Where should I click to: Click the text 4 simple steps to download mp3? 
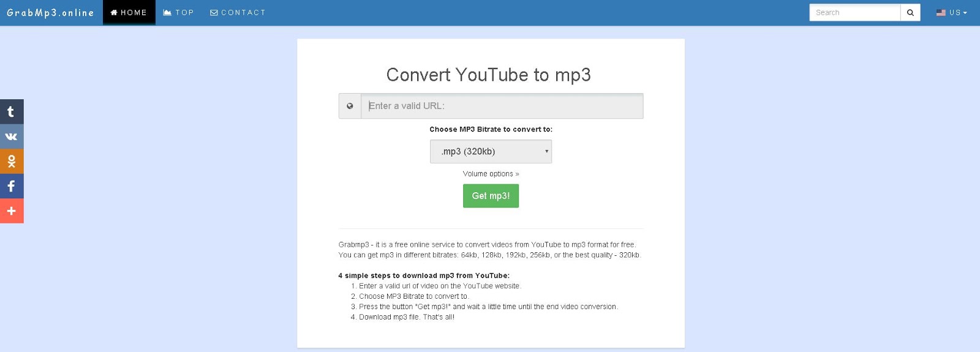(x=424, y=275)
